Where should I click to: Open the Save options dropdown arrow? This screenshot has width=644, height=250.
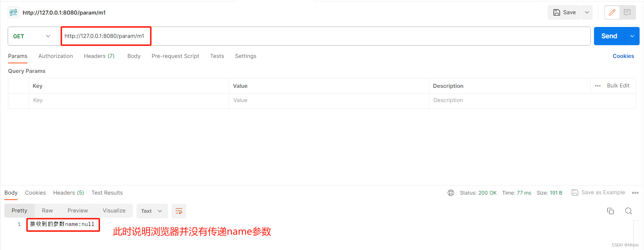[x=587, y=12]
